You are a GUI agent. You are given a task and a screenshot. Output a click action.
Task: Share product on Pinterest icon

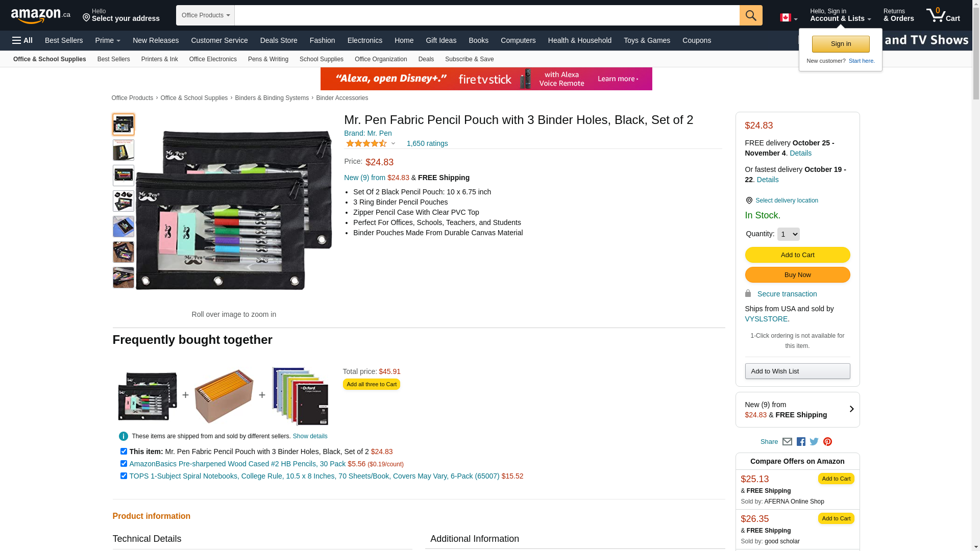click(x=827, y=442)
